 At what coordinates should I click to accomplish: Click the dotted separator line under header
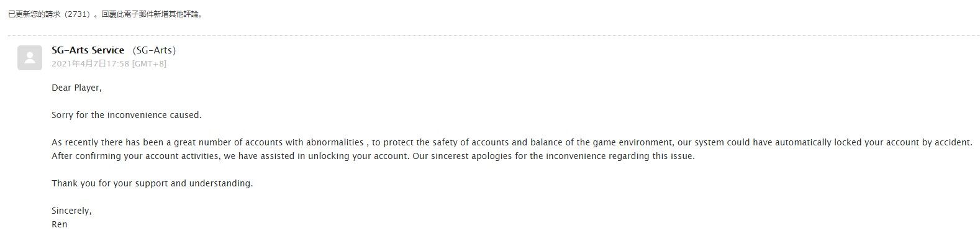pos(494,35)
